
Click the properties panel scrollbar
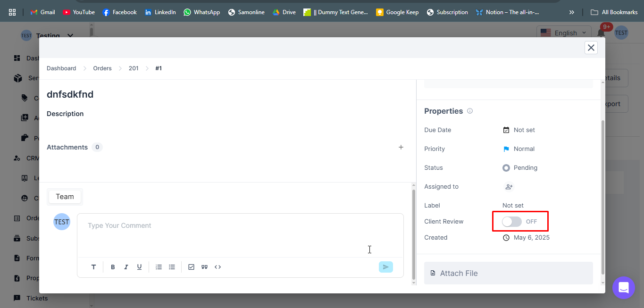pos(602,197)
